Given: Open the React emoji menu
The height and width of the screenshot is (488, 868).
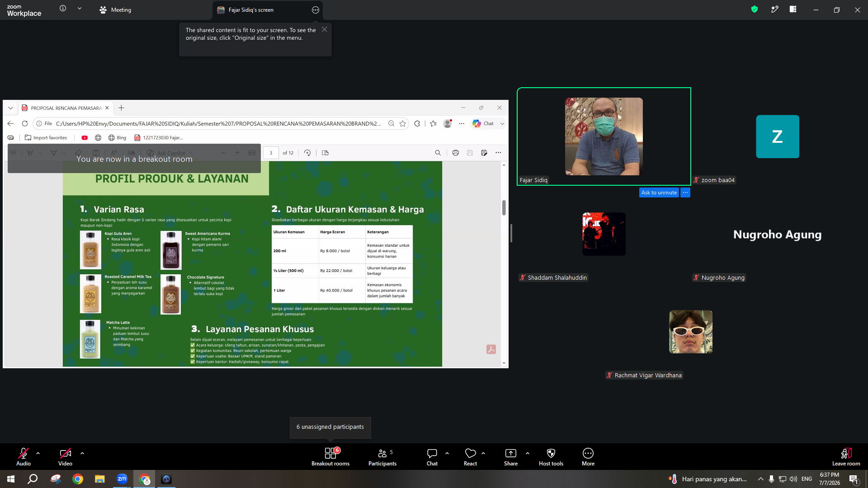Looking at the screenshot, I should [x=470, y=457].
